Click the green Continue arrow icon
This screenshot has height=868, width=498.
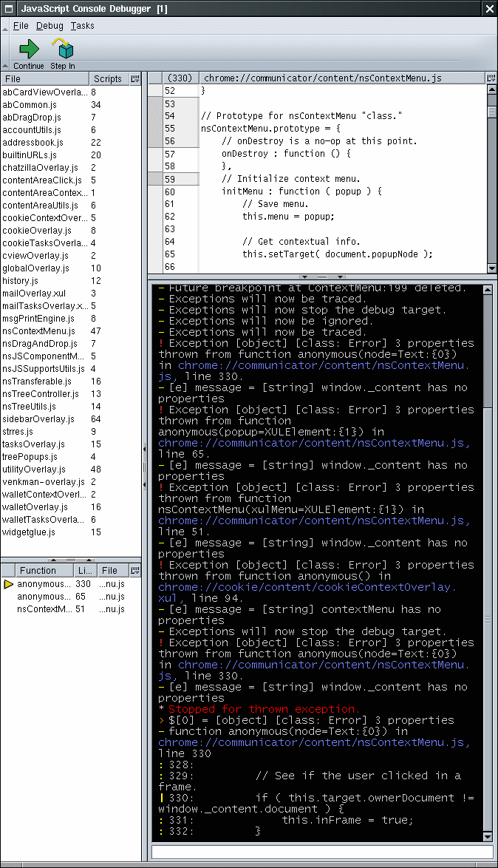29,50
